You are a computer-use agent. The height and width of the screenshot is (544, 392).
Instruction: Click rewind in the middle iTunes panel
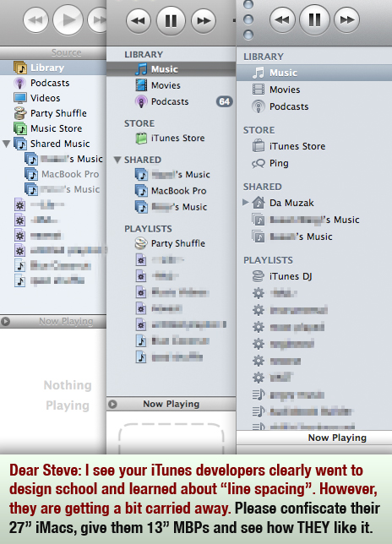click(139, 21)
